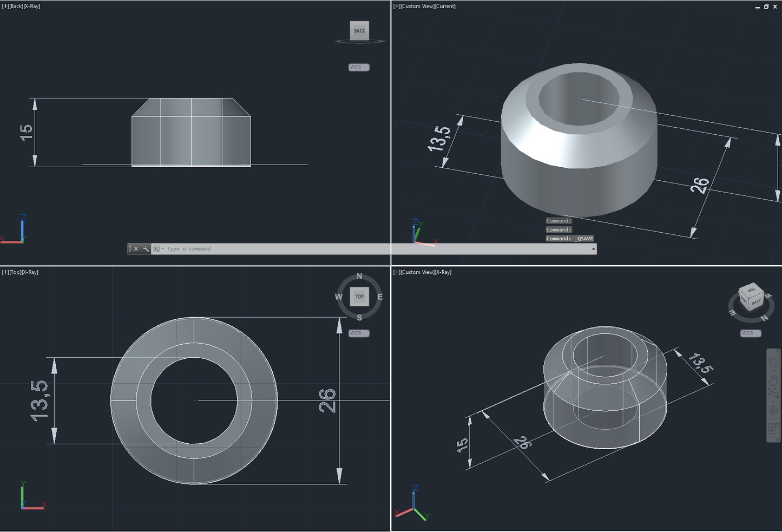Open command line customize wrench icon

pos(146,249)
